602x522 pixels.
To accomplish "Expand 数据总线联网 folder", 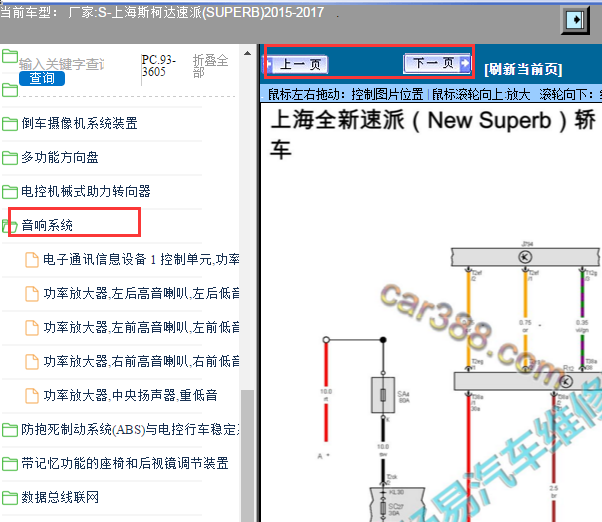I will (60, 497).
